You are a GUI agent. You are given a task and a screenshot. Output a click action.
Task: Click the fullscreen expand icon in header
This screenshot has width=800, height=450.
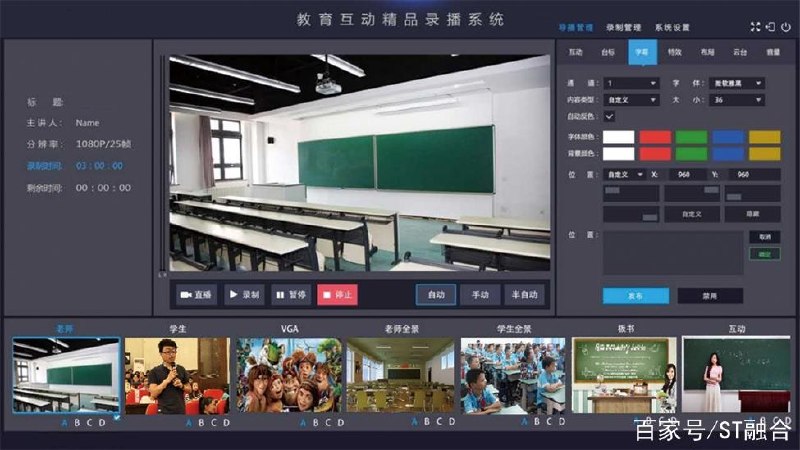[755, 27]
